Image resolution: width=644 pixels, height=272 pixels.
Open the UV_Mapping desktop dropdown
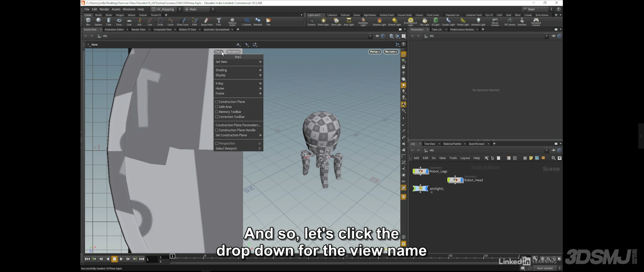166,9
